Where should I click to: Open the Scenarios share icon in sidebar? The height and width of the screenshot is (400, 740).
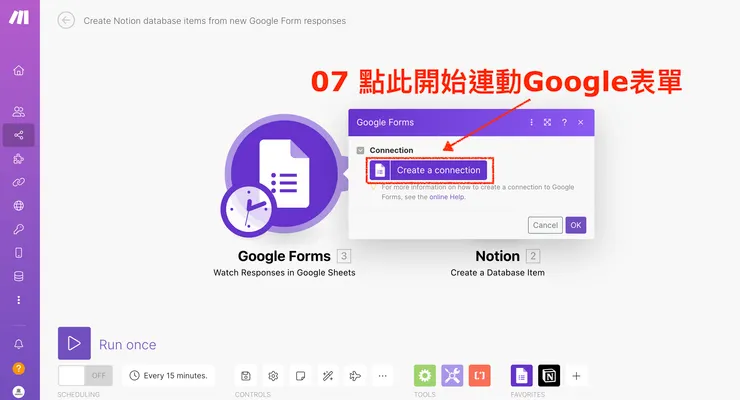click(18, 135)
